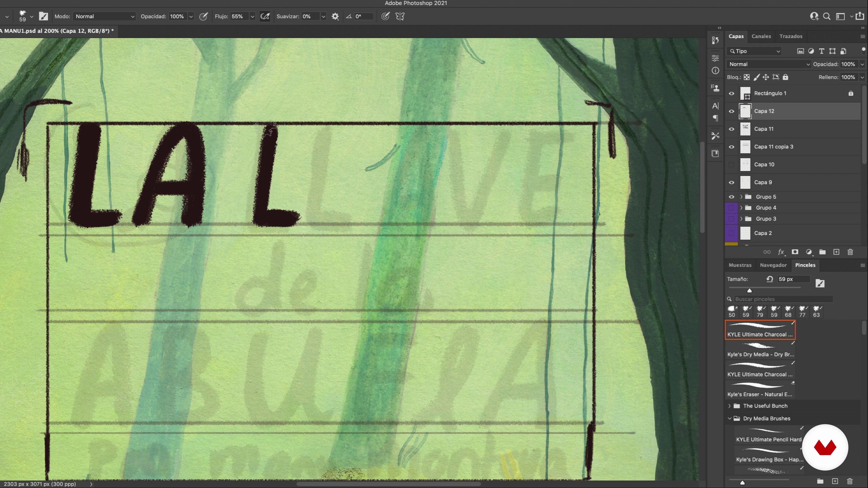Hide the Capa 9 layer
The width and height of the screenshot is (868, 488).
click(x=731, y=183)
